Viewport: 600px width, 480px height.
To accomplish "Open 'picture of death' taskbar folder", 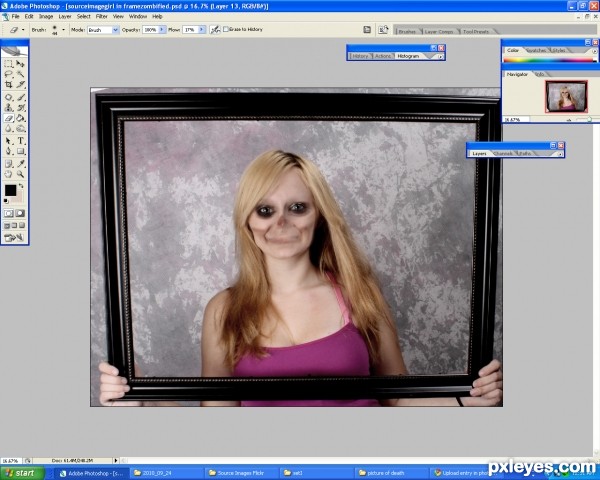I will (x=390, y=473).
